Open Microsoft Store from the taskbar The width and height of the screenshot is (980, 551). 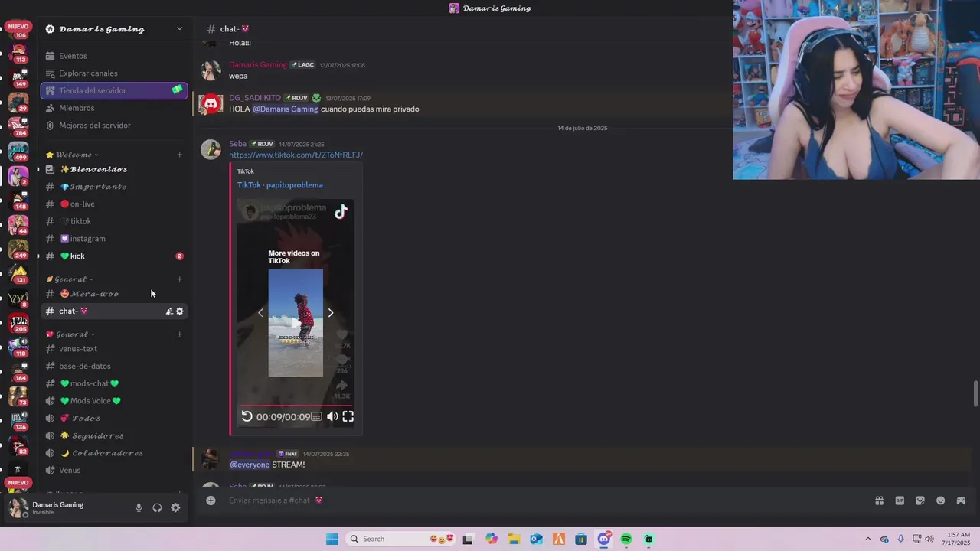[x=581, y=539]
